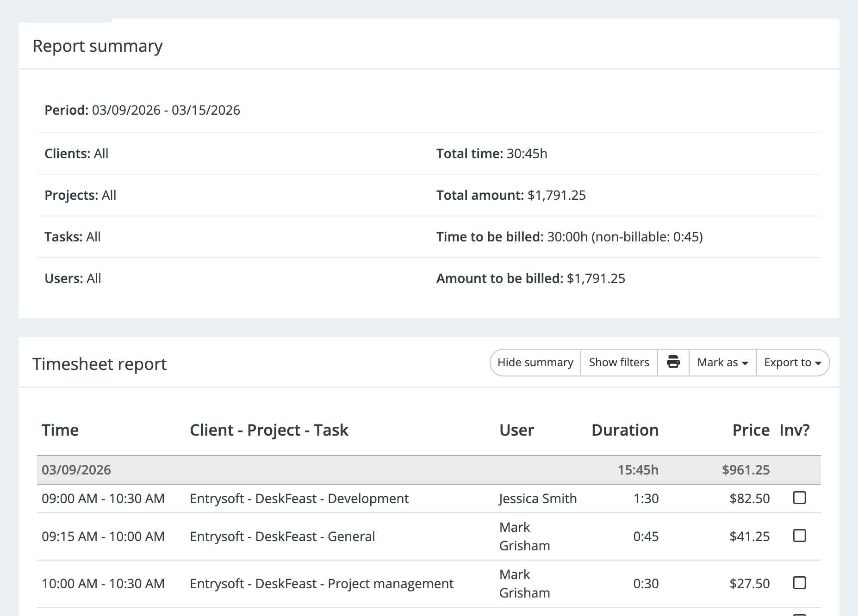Click Mark Grisham in Project management row

525,584
